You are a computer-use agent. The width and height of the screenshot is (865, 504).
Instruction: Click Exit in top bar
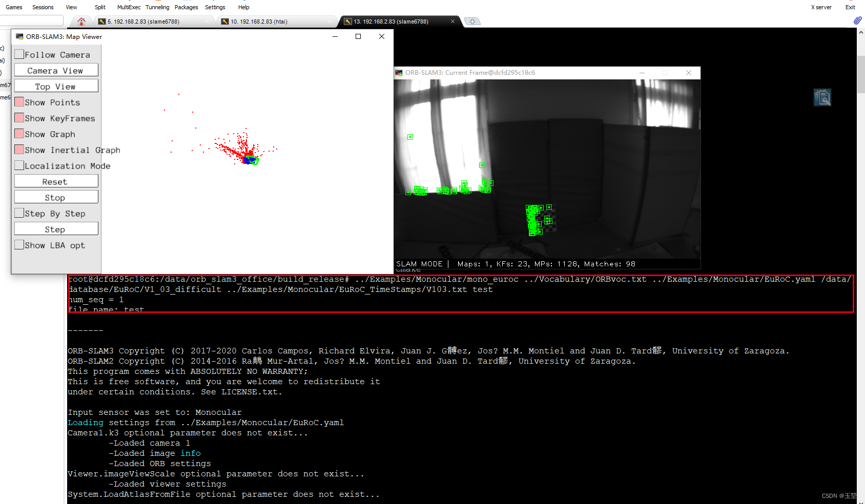(850, 7)
